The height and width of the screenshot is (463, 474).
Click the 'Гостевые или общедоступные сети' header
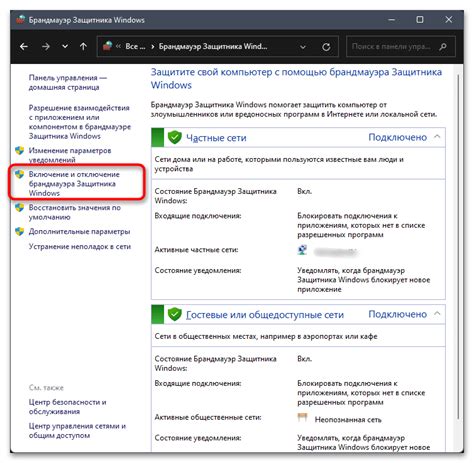(x=265, y=315)
